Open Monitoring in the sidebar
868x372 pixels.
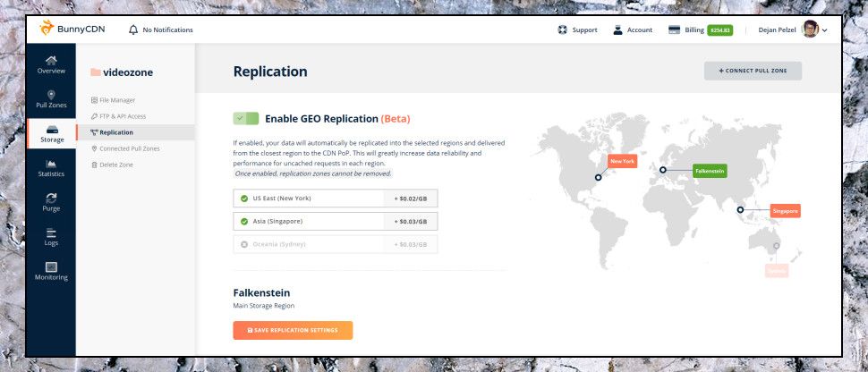coord(51,271)
